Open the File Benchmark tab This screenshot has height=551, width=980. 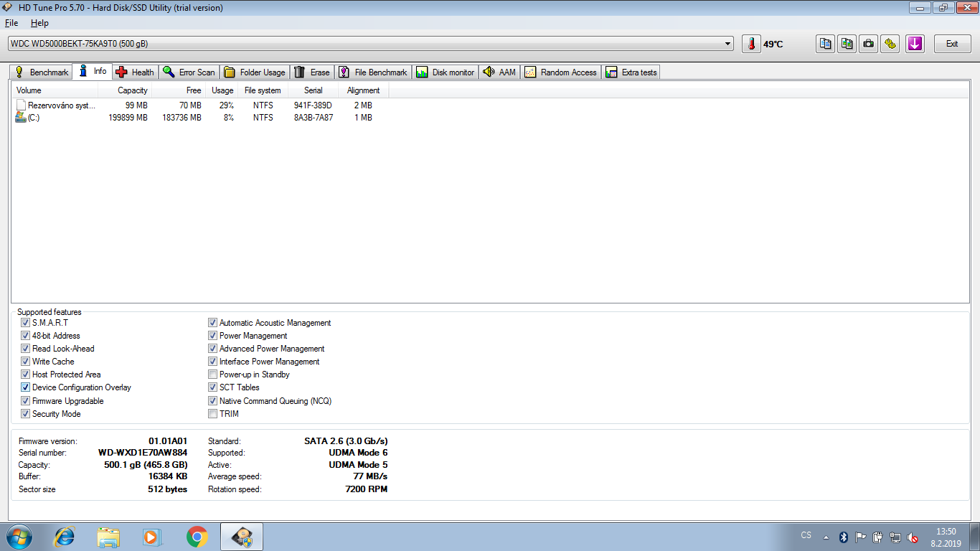(373, 72)
